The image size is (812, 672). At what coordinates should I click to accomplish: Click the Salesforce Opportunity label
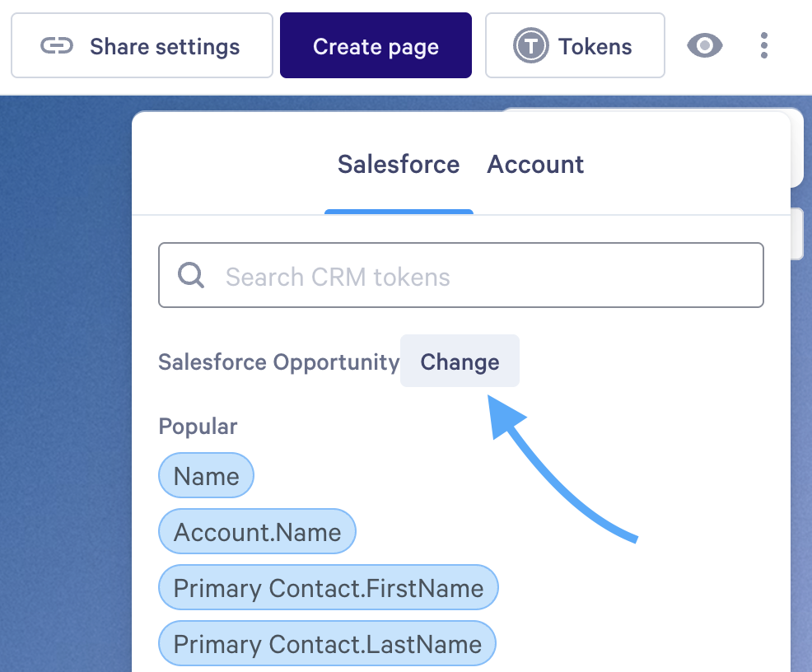point(278,362)
